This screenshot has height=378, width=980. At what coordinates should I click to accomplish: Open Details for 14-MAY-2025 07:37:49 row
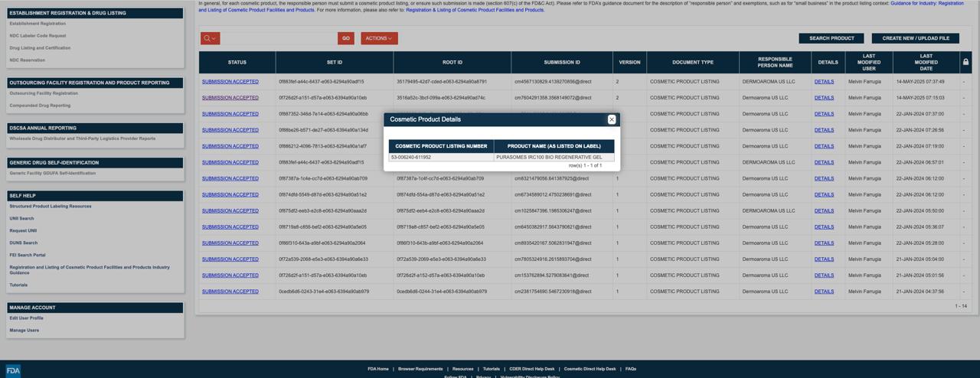824,82
